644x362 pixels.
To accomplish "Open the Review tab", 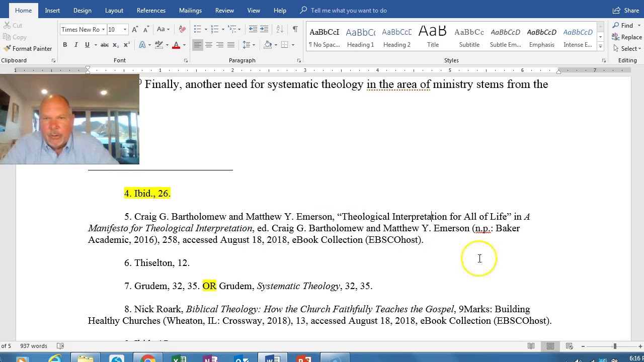I will point(224,11).
